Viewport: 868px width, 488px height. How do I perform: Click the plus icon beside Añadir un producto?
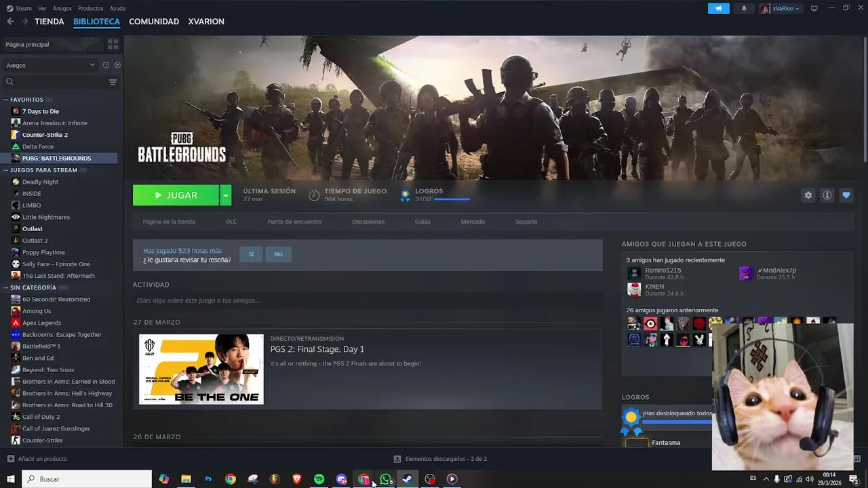point(10,459)
